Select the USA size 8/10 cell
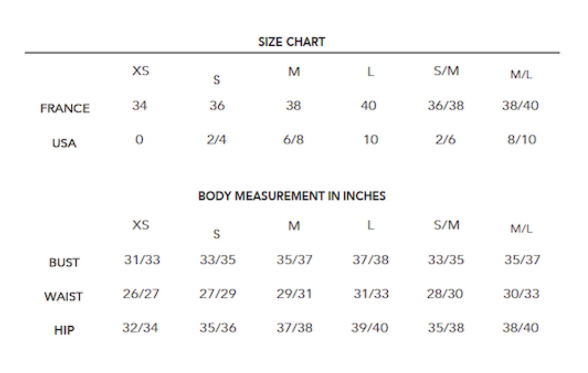This screenshot has height=373, width=588. [522, 139]
